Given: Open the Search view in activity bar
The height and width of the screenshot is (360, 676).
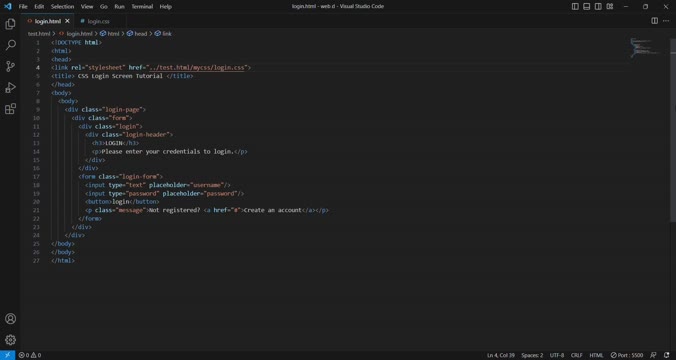Looking at the screenshot, I should click(10, 45).
